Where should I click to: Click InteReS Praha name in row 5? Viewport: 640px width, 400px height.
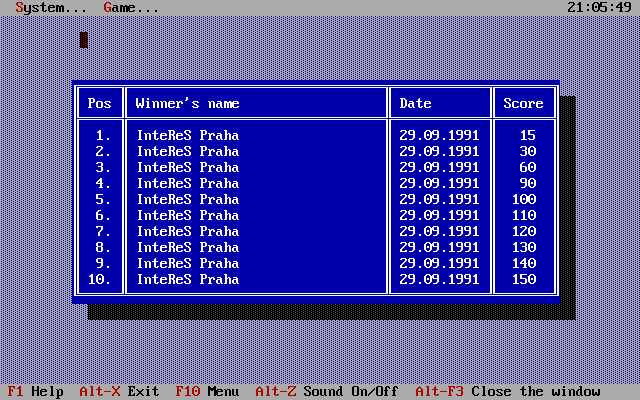tap(188, 199)
